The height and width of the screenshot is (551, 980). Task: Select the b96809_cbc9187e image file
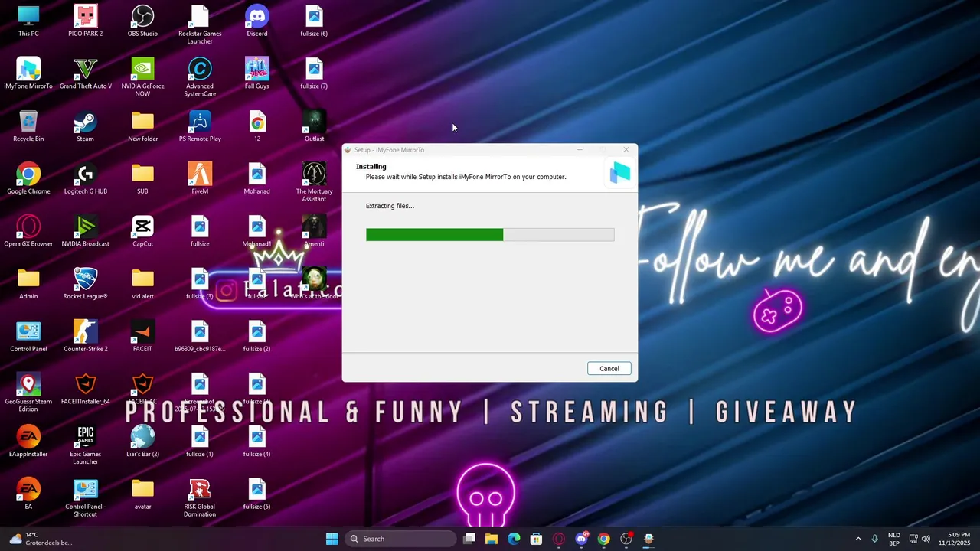tap(200, 337)
